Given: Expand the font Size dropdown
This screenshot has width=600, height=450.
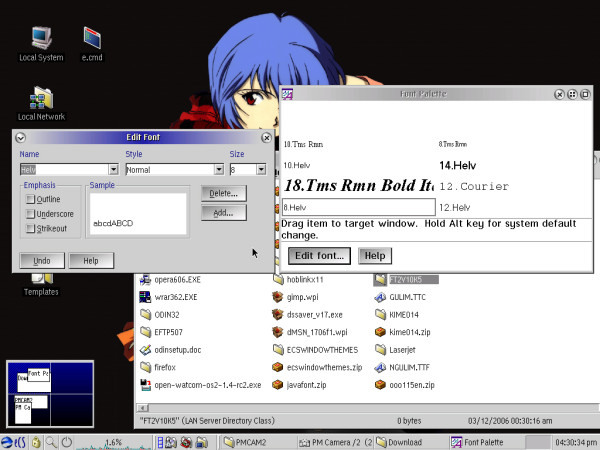Looking at the screenshot, I should [x=262, y=170].
